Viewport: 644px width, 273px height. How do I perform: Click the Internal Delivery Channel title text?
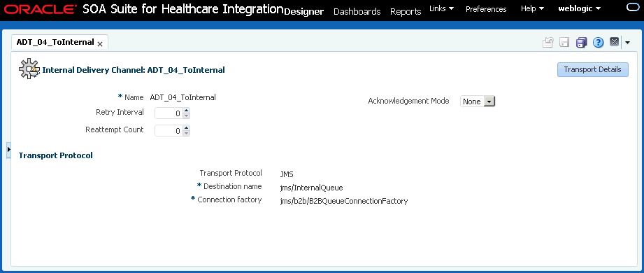[134, 70]
